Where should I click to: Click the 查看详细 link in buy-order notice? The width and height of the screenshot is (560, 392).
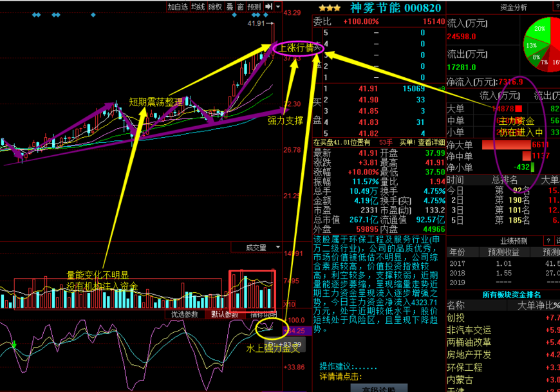click(431, 143)
